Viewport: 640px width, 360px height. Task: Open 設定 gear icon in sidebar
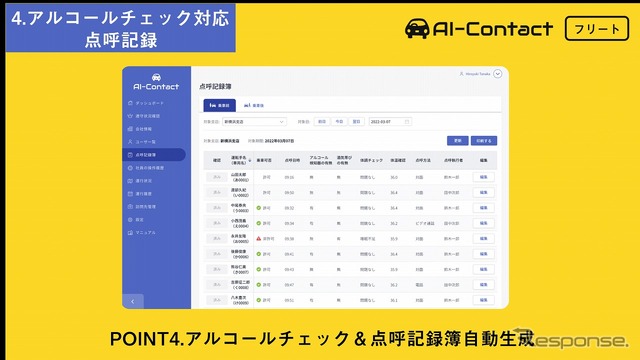[130, 220]
